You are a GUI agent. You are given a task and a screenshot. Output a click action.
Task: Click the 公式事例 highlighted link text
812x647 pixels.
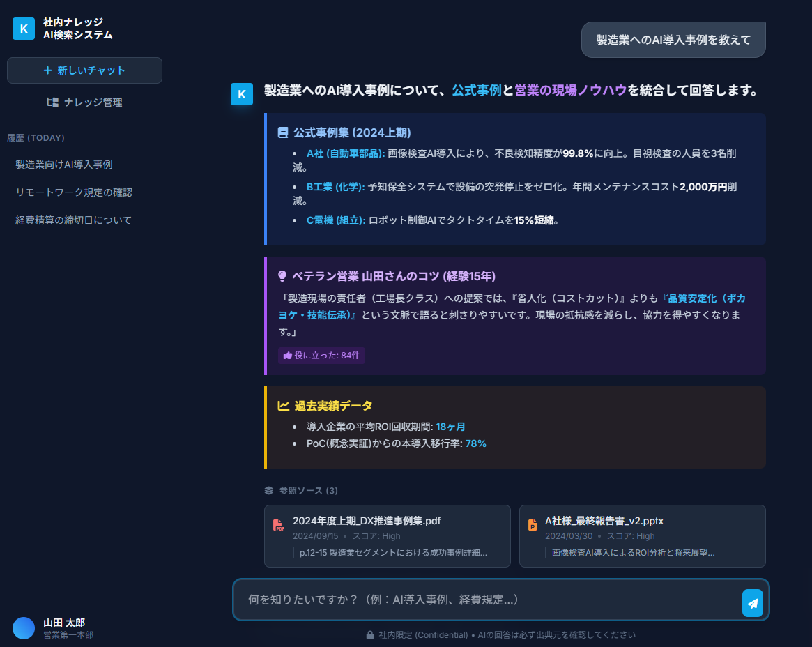tap(477, 90)
